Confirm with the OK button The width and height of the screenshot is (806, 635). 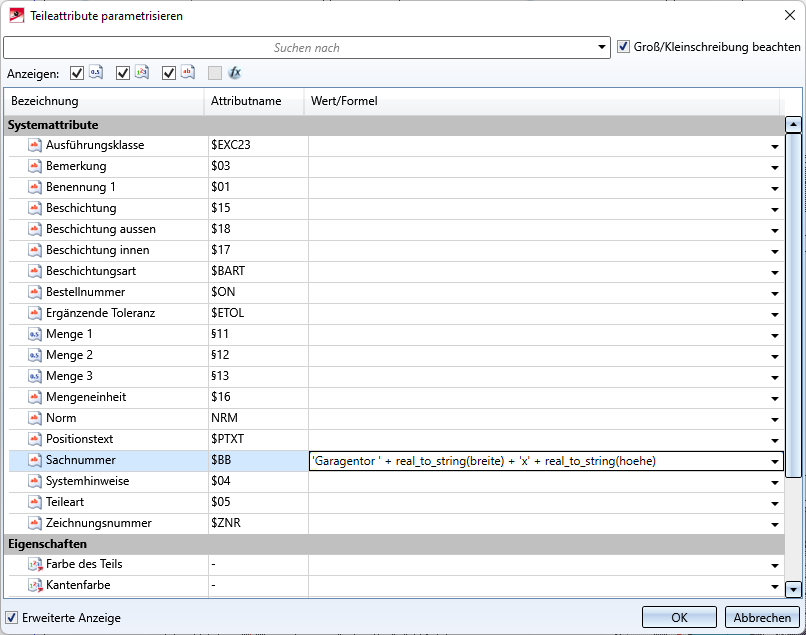pos(679,617)
